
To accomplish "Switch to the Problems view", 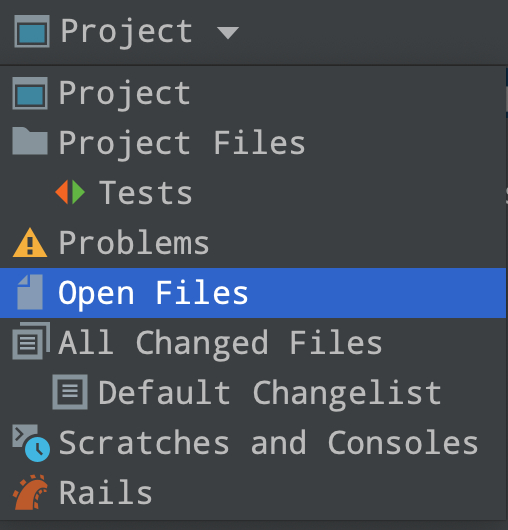I will (x=253, y=242).
